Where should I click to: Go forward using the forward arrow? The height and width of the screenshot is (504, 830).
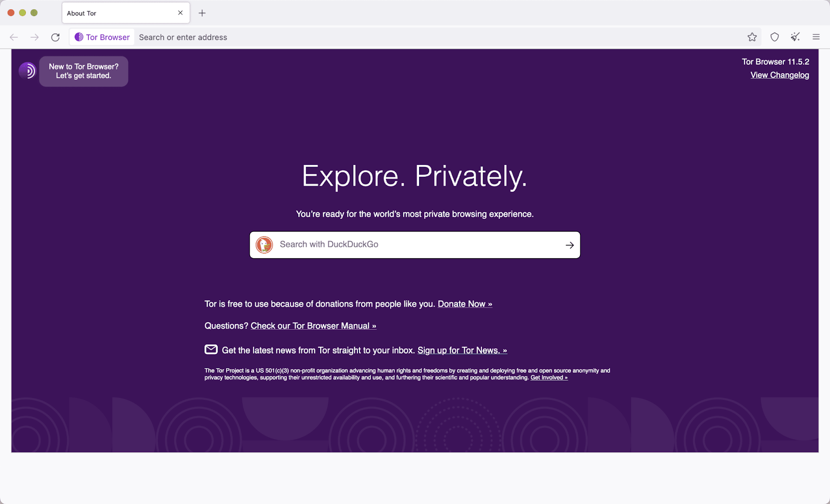coord(34,37)
